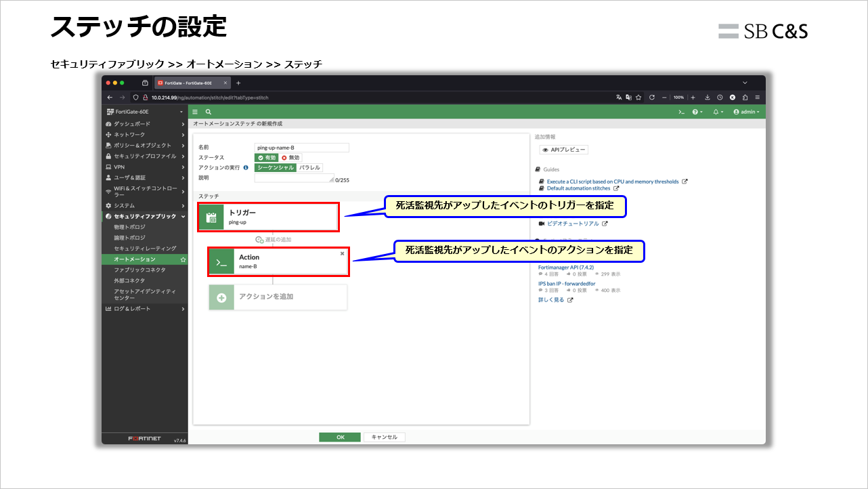
Task: Open アセットアイデンティティセンター in sidebar
Action: 144,295
